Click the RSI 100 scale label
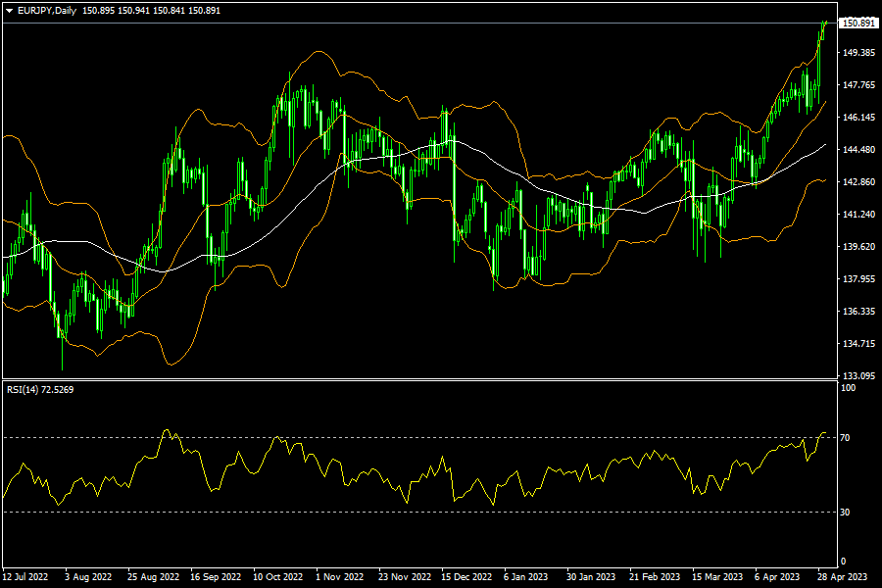The height and width of the screenshot is (588, 882). tap(848, 388)
